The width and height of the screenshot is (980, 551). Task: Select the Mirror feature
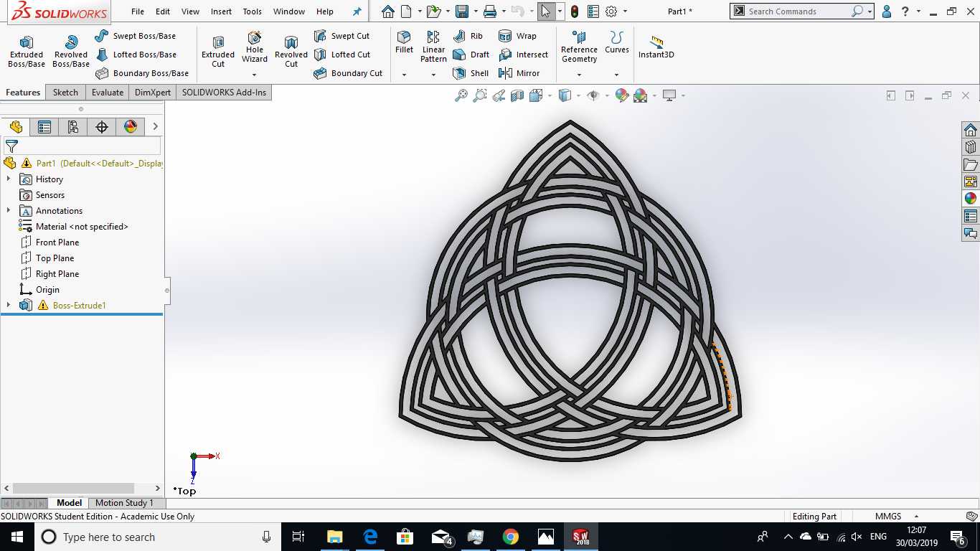pos(519,73)
